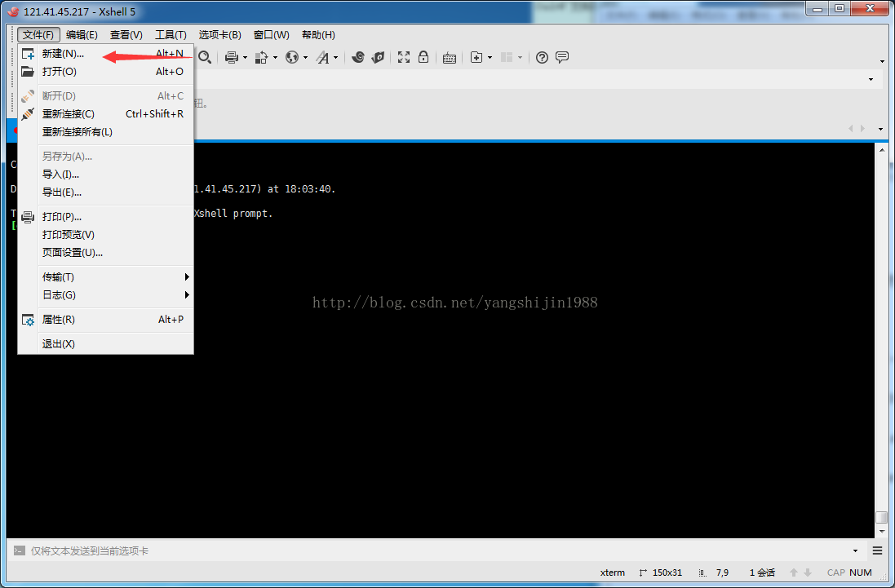The height and width of the screenshot is (588, 895).
Task: Open 属性(R) from the File menu
Action: tap(106, 320)
